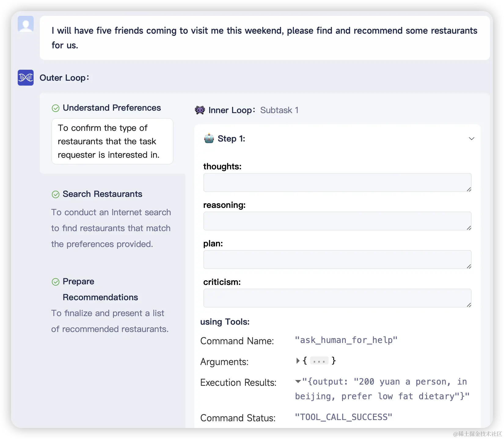504x439 pixels.
Task: Click inside the thoughts text area
Action: coord(337,183)
